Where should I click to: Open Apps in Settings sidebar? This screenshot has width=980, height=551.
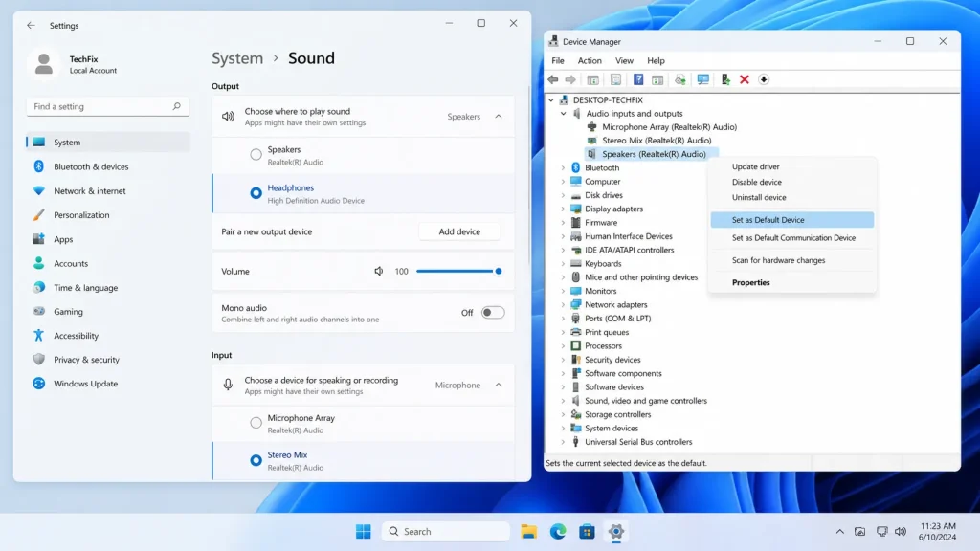click(x=107, y=239)
